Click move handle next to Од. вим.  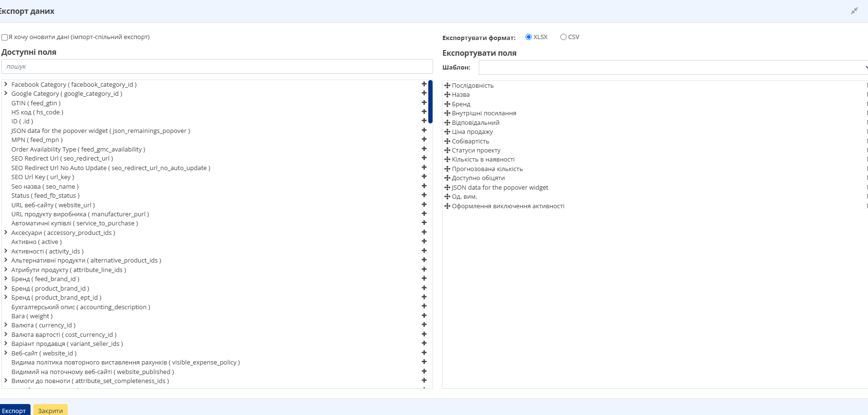click(x=447, y=197)
